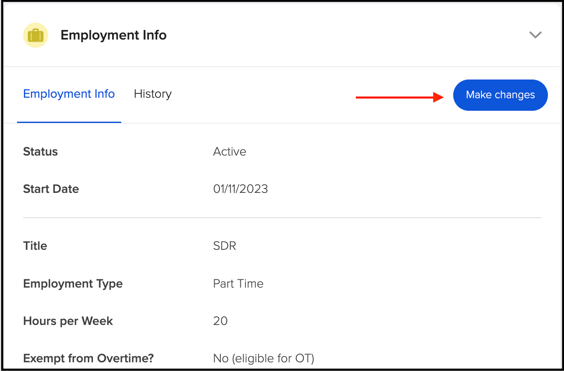Click the Status label
The width and height of the screenshot is (564, 371).
coord(40,151)
